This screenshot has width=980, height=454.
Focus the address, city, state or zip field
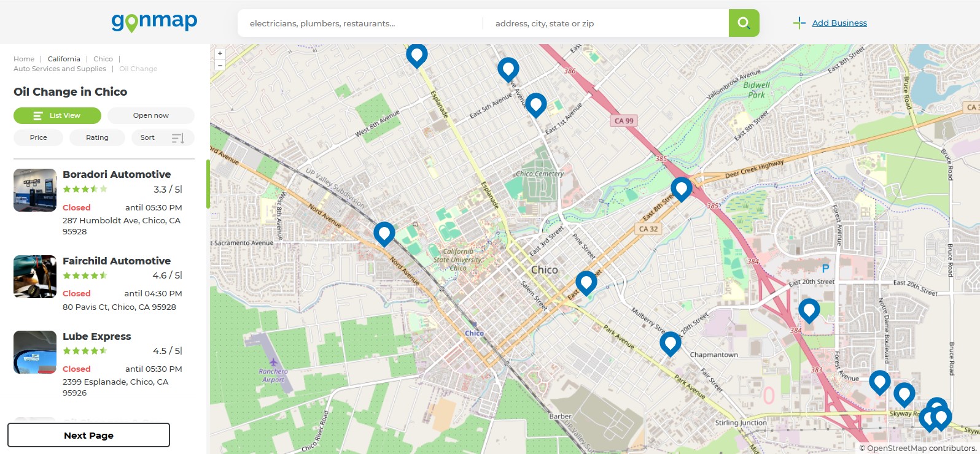pos(606,23)
